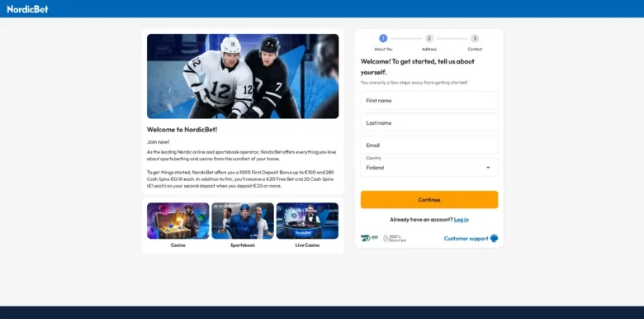Follow the Log in link
The image size is (644, 319).
click(x=461, y=220)
